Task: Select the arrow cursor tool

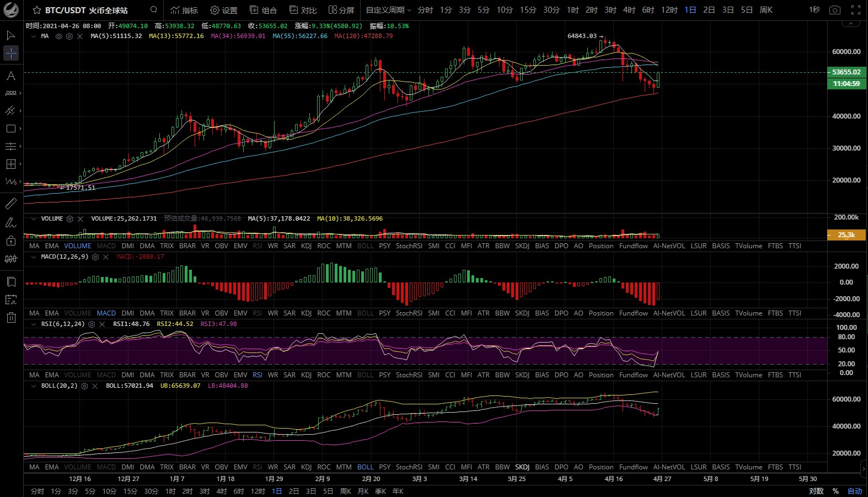Action: (x=10, y=35)
